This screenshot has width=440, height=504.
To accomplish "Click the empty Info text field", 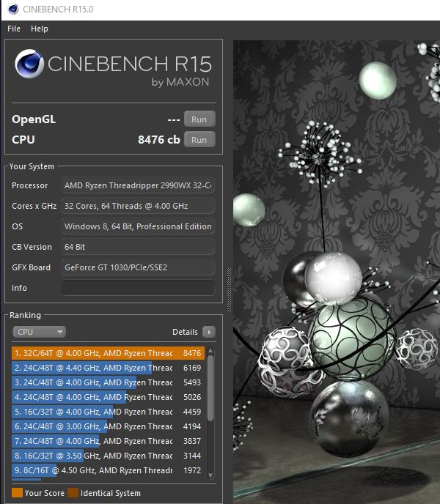I will tap(138, 288).
